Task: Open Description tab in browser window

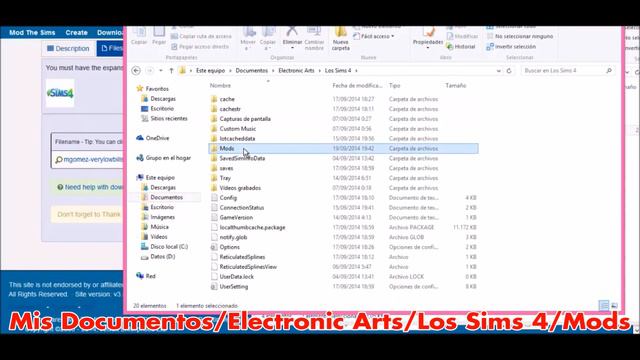Action: coord(68,49)
